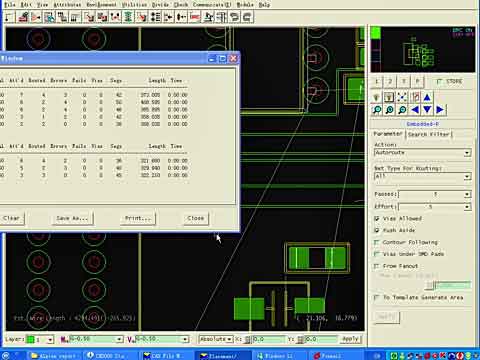480x360 pixels.
Task: Pan view right with blue right arrow
Action: click(440, 110)
